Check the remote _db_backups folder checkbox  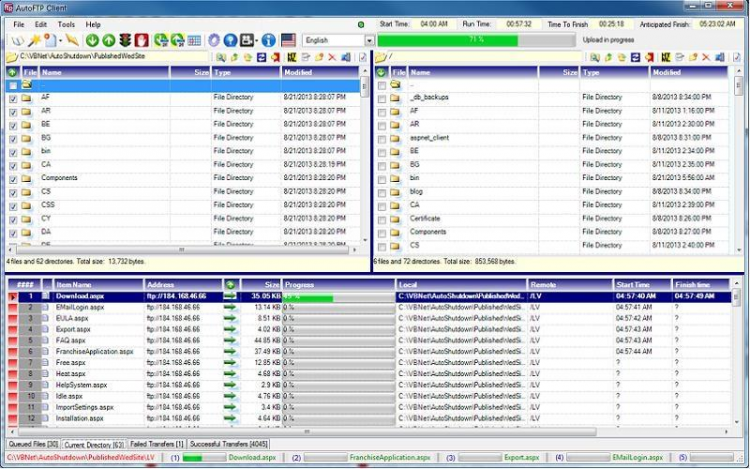click(382, 99)
